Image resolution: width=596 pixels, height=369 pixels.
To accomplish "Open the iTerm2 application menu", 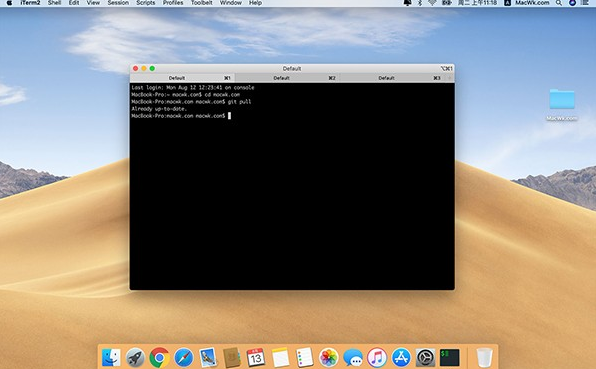I will pyautogui.click(x=30, y=3).
